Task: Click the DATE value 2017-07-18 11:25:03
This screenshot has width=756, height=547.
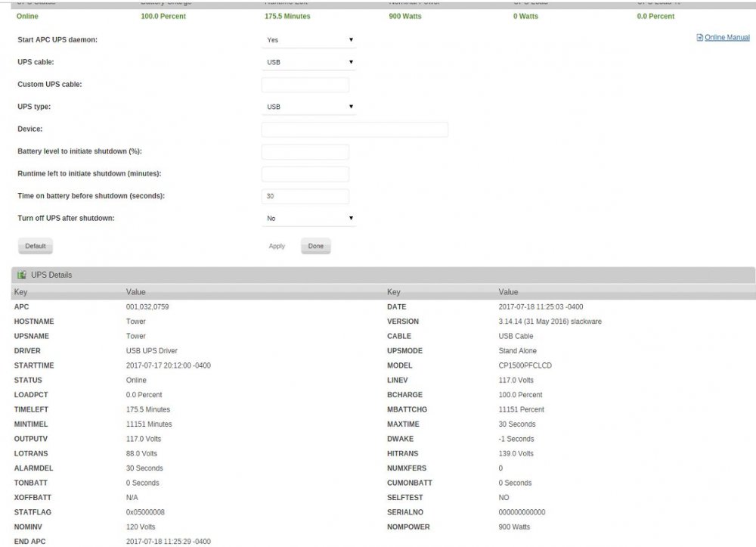Action: [541, 306]
